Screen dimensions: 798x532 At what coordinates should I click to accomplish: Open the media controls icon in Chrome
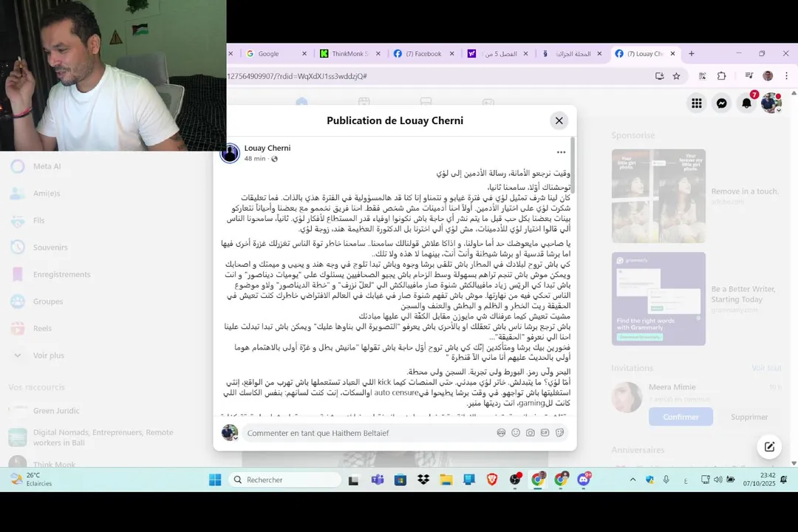click(748, 76)
